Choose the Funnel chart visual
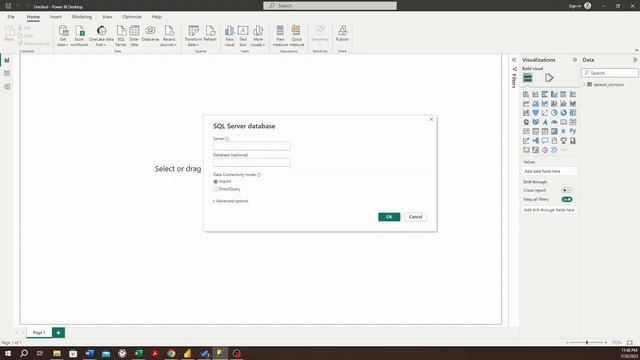 pos(536,113)
